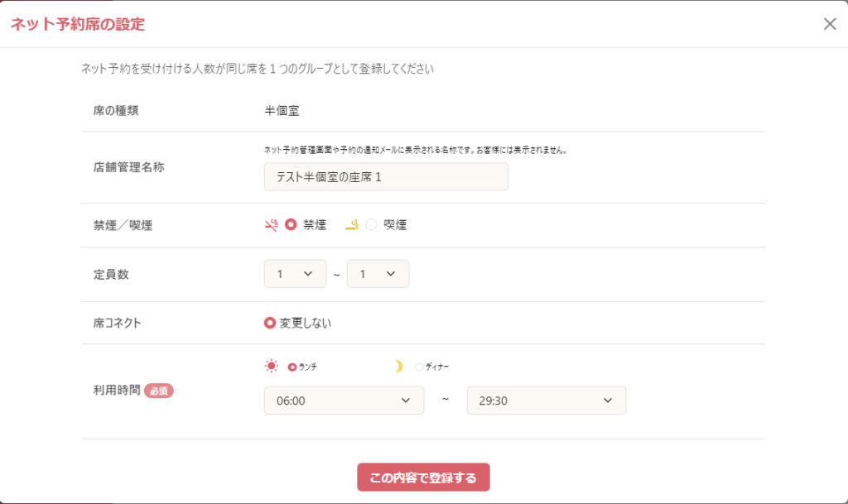This screenshot has height=504, width=848.
Task: Expand the 29:30 end time dropdown
Action: coord(546,401)
